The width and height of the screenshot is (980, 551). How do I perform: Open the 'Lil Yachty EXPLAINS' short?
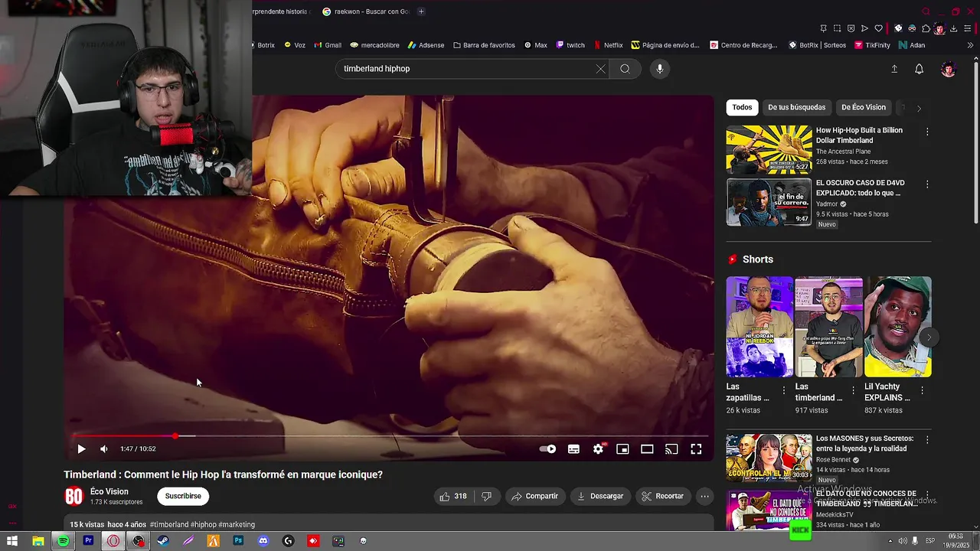click(897, 327)
